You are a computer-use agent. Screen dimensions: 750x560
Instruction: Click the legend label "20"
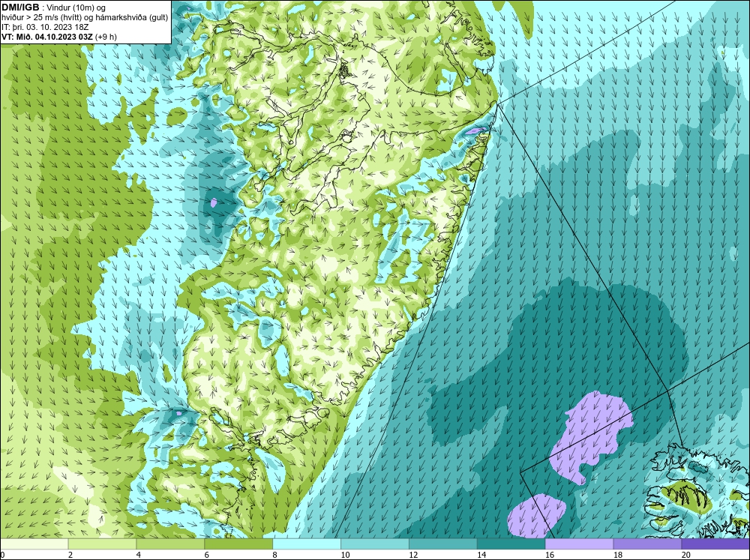click(686, 555)
